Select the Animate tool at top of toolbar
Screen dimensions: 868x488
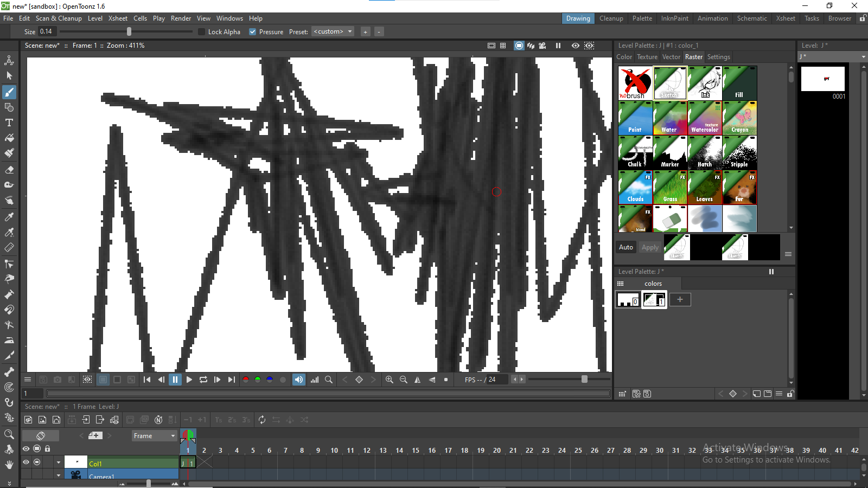coord(9,60)
